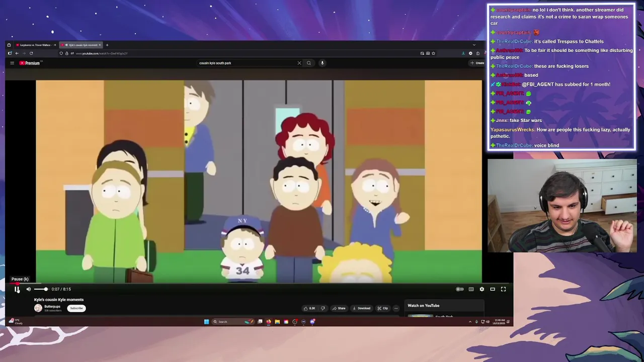This screenshot has height=362, width=644.
Task: Open a new browser tab
Action: pyautogui.click(x=107, y=45)
